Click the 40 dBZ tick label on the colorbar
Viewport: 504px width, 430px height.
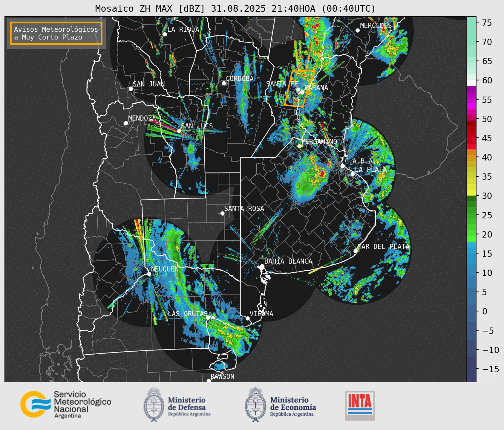click(486, 158)
